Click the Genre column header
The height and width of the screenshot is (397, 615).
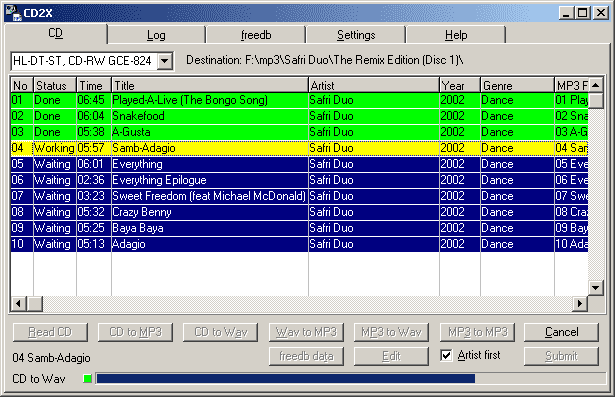(x=517, y=86)
